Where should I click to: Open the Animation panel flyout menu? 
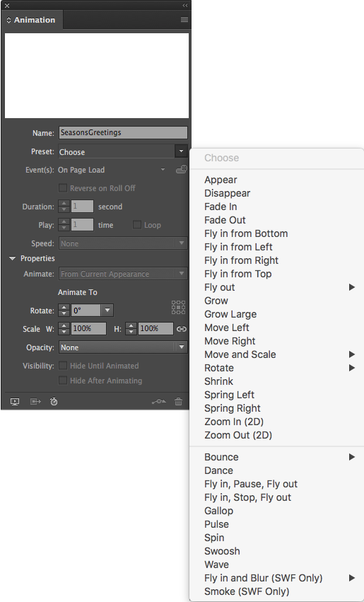point(184,20)
